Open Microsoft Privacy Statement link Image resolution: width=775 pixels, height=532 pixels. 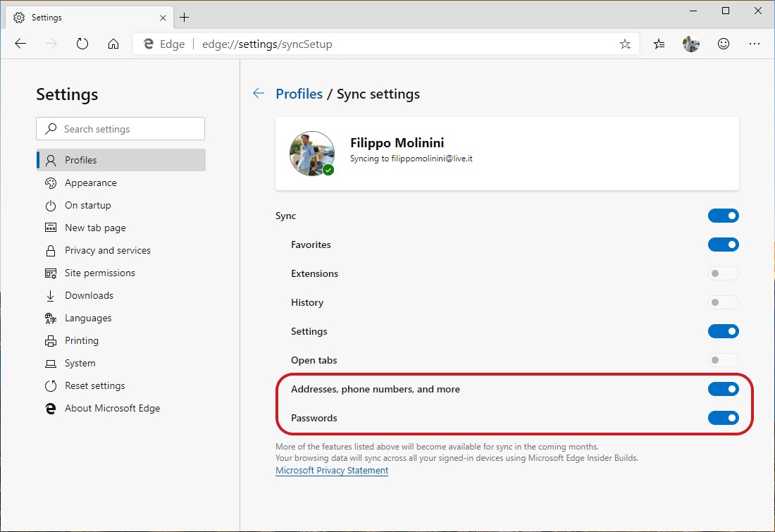pyautogui.click(x=332, y=470)
